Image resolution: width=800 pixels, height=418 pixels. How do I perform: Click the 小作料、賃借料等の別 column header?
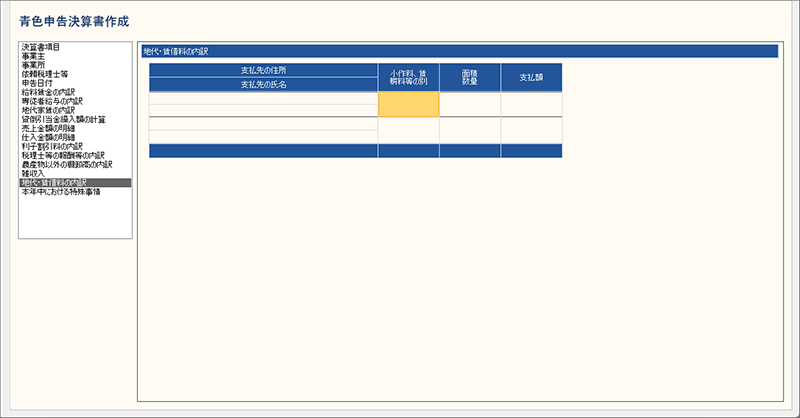click(409, 78)
